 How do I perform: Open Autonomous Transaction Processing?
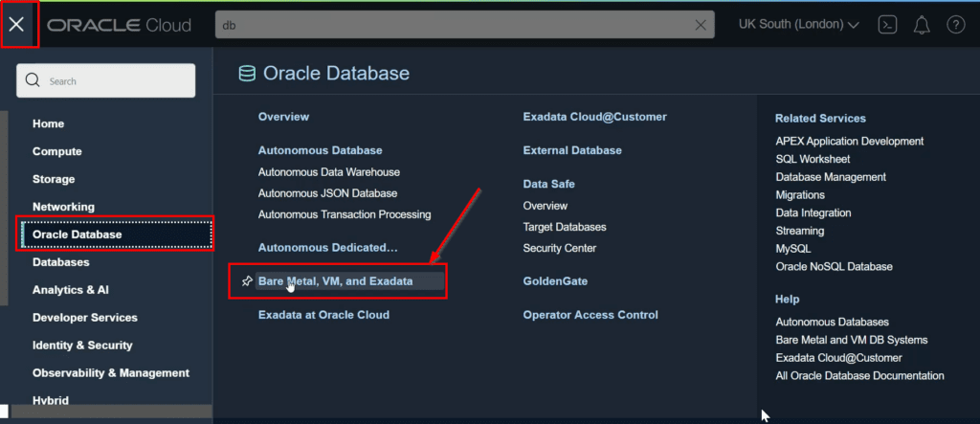345,214
